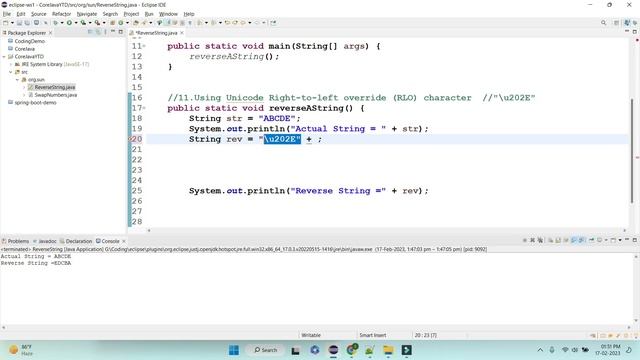The height and width of the screenshot is (360, 640).
Task: Open the External Tools dropdown arrow
Action: (x=104, y=23)
